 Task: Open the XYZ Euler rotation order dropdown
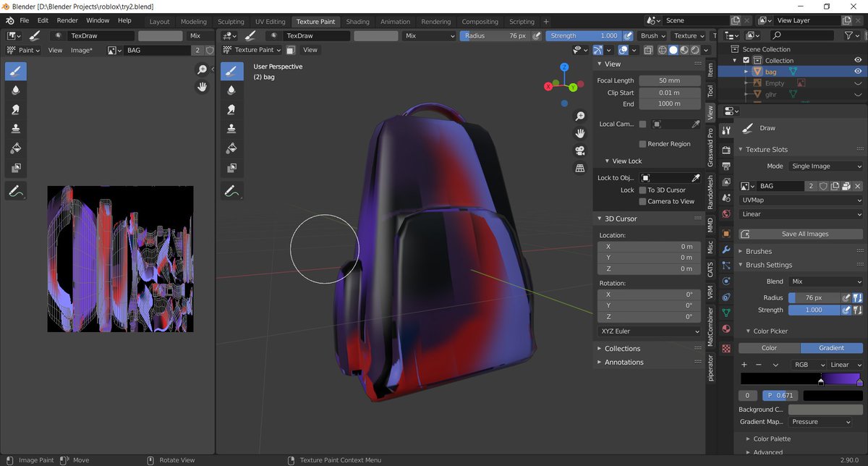[x=648, y=331]
